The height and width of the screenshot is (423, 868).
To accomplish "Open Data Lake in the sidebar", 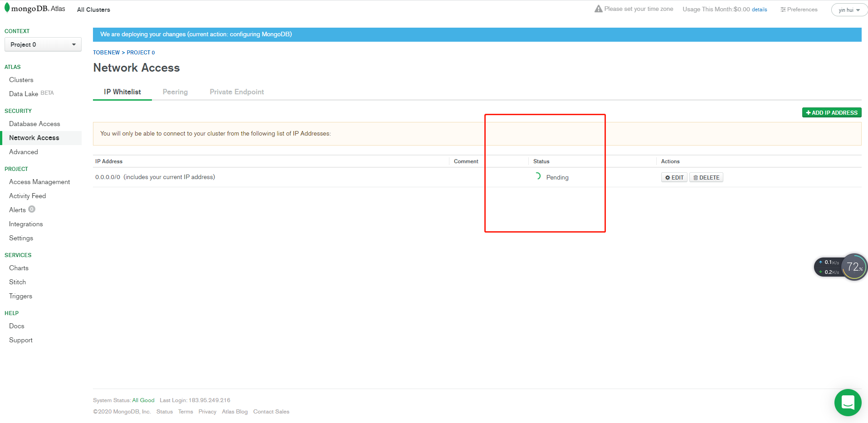I will coord(24,94).
